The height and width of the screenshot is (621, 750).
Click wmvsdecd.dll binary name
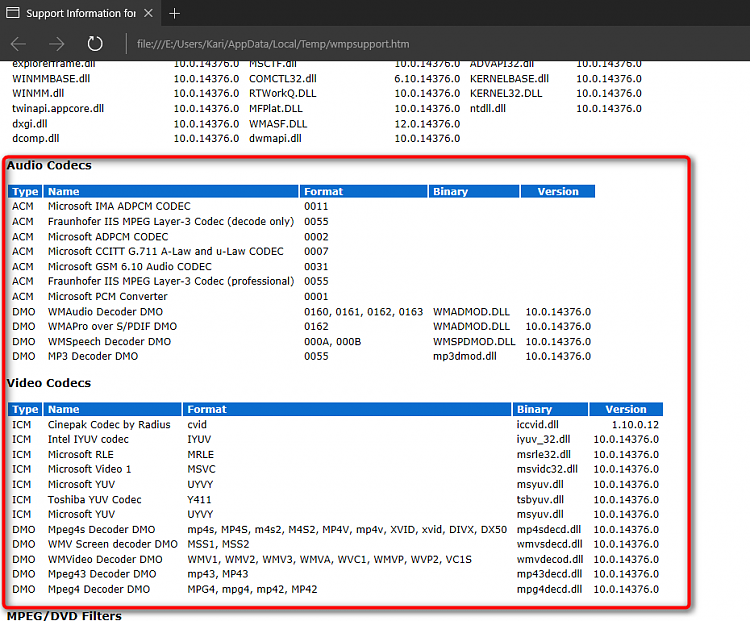coord(550,544)
